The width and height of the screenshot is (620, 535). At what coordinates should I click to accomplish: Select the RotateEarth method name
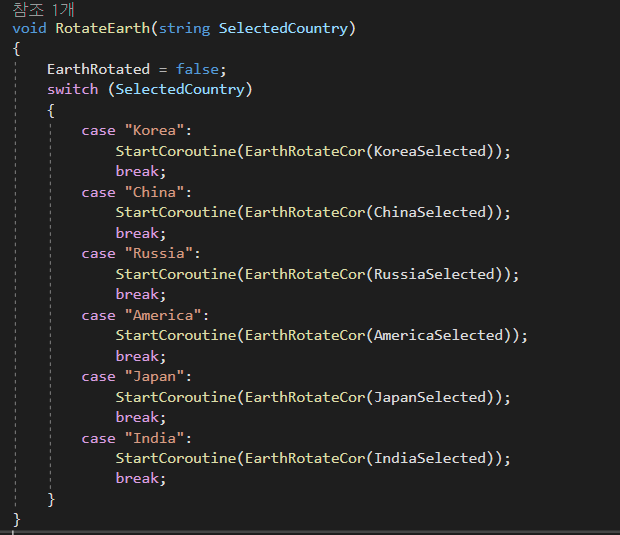[103, 28]
